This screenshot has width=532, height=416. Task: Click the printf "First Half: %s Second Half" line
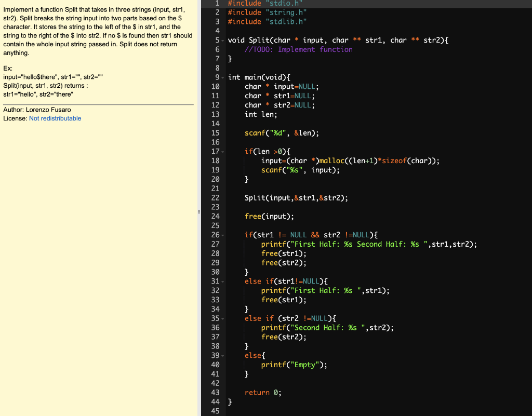tap(369, 244)
